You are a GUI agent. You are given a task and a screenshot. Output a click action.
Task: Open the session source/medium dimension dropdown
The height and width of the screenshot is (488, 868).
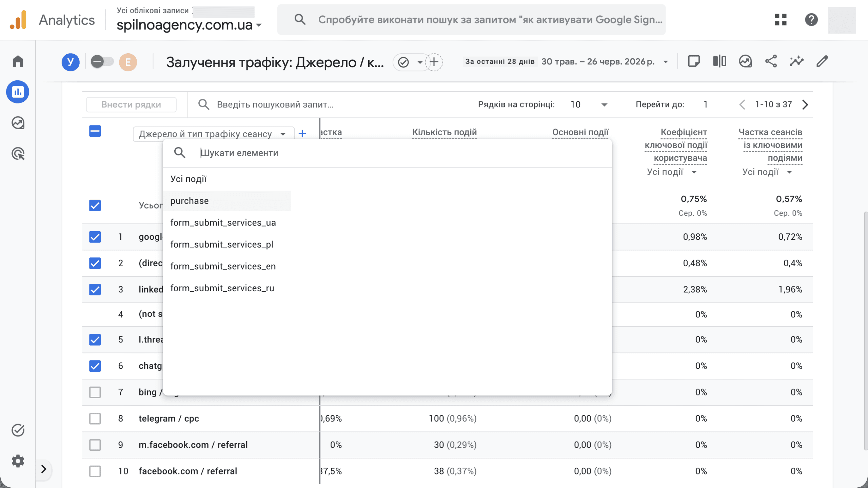[213, 134]
